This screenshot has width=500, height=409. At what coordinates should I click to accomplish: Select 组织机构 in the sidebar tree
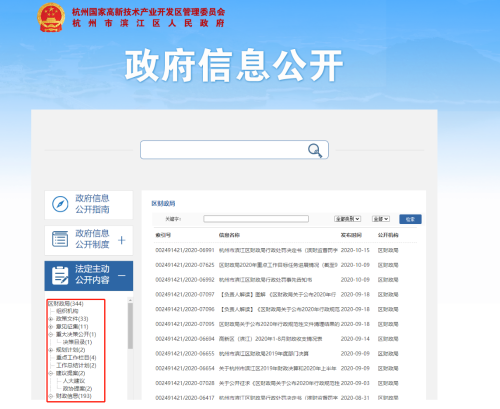pyautogui.click(x=67, y=311)
